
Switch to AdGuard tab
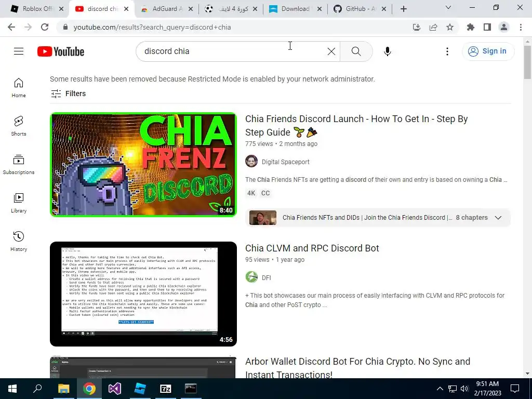point(166,9)
